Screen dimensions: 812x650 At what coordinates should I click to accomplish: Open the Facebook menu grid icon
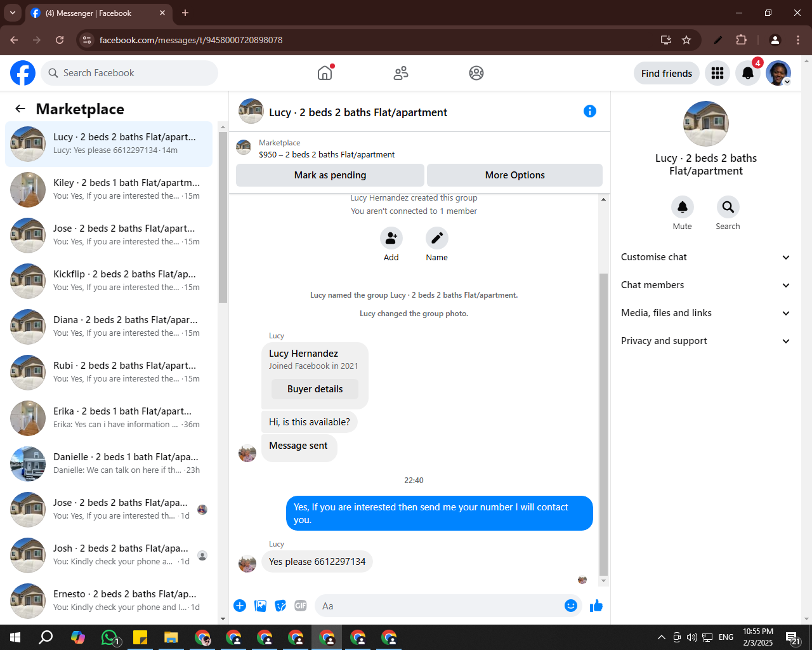click(717, 73)
